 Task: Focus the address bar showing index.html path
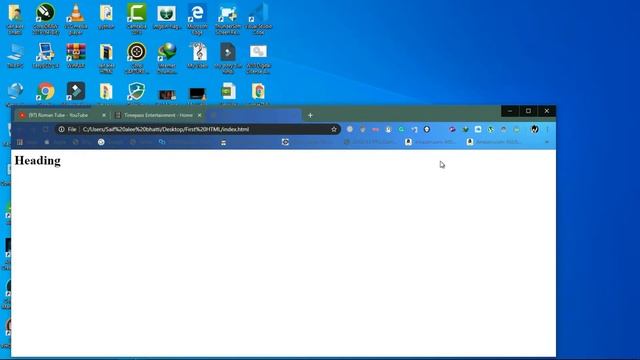click(198, 129)
